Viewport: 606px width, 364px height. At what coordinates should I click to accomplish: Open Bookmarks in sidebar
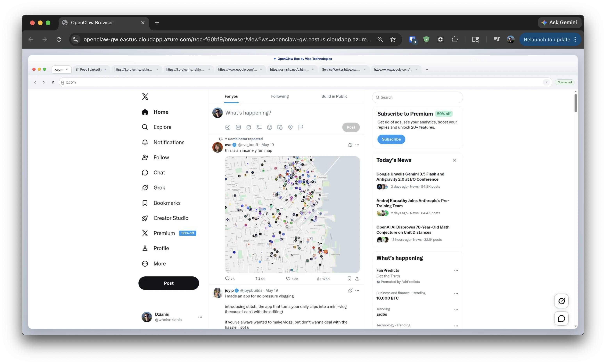161,203
